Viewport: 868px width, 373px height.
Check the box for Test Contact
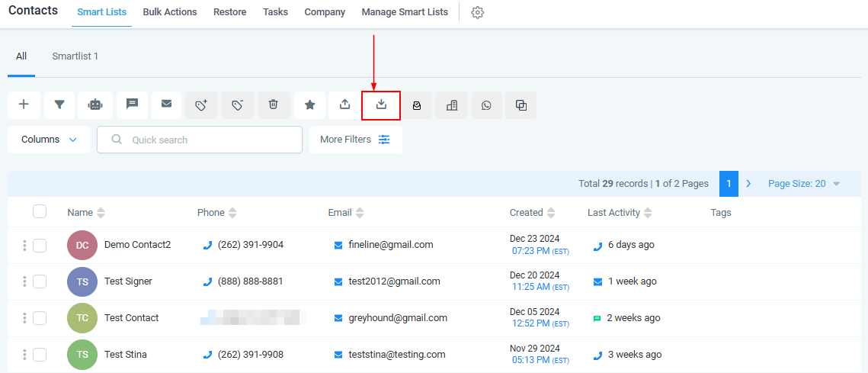[x=40, y=318]
